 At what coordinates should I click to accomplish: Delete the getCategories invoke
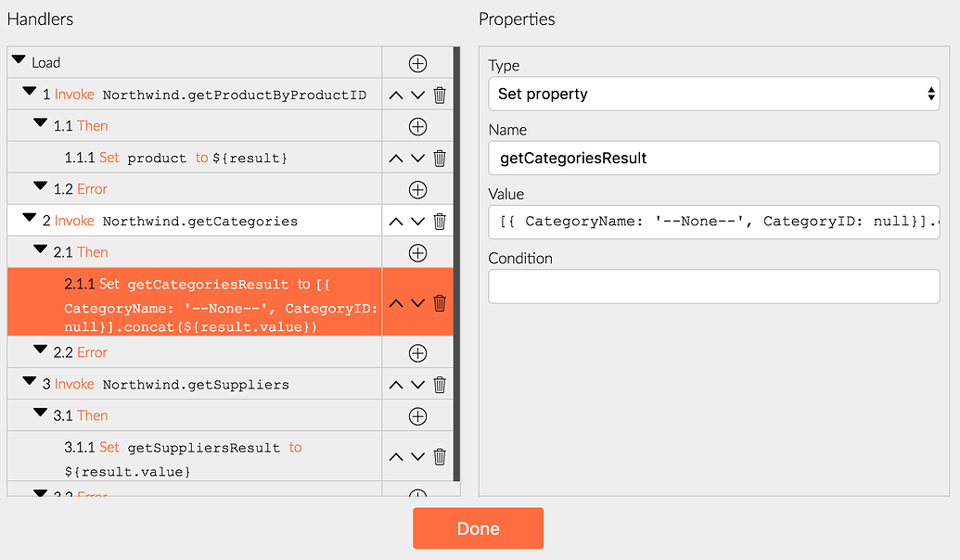coord(440,222)
